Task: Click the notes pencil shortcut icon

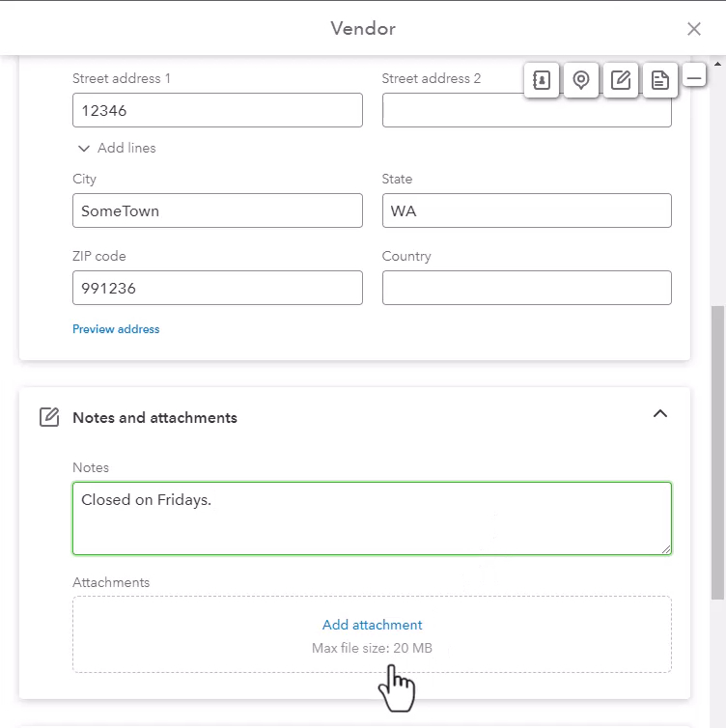Action: pos(621,80)
